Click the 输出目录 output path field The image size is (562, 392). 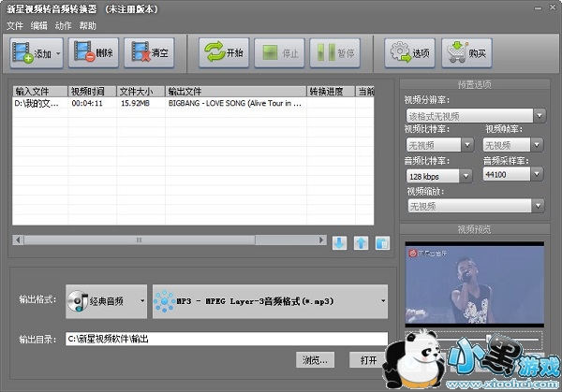pyautogui.click(x=226, y=339)
